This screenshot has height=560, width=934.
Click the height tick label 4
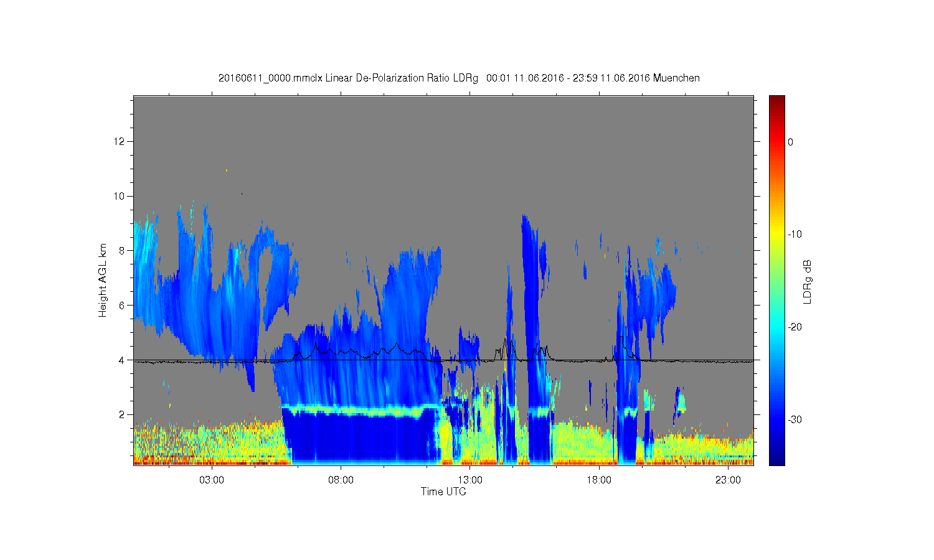[x=123, y=360]
